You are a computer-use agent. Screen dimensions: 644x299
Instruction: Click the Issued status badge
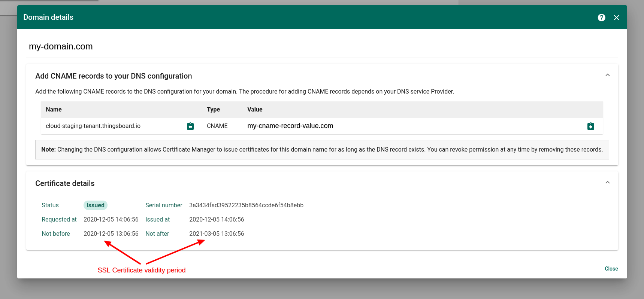(95, 205)
